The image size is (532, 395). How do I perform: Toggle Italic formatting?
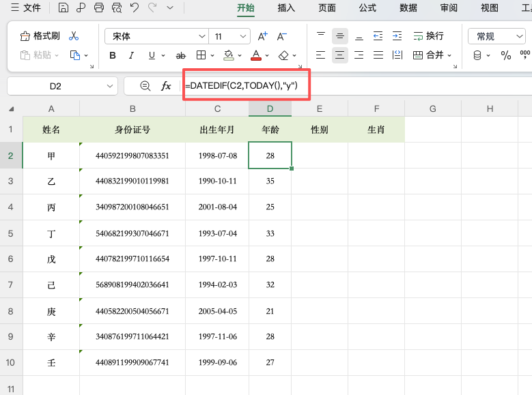pos(131,55)
